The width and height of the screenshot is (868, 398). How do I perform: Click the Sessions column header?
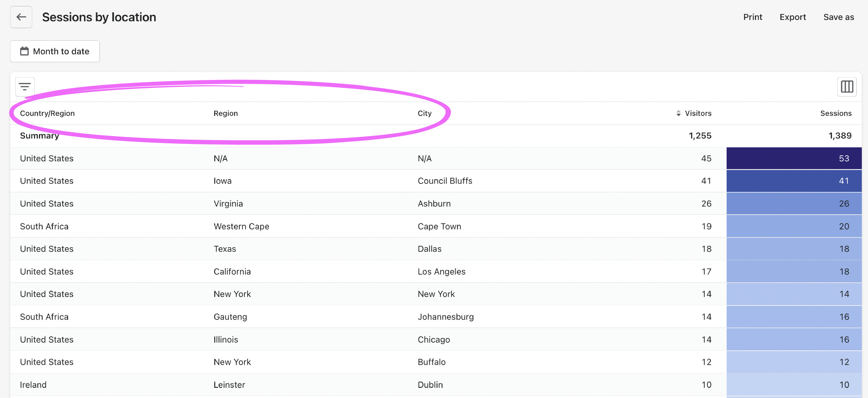[x=836, y=113]
